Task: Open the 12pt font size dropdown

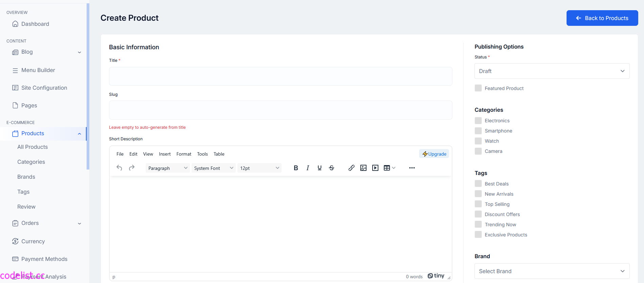Action: [x=260, y=168]
